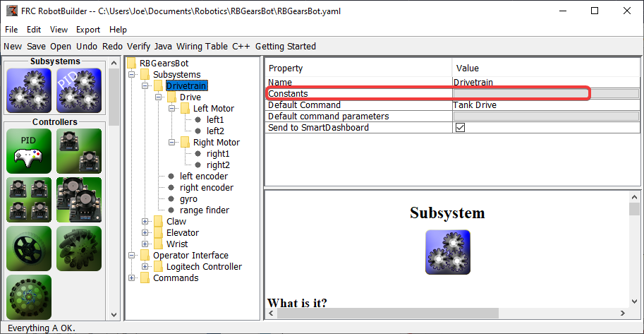Open the Edit menu
Screen dimensions: 644x334
click(x=34, y=30)
